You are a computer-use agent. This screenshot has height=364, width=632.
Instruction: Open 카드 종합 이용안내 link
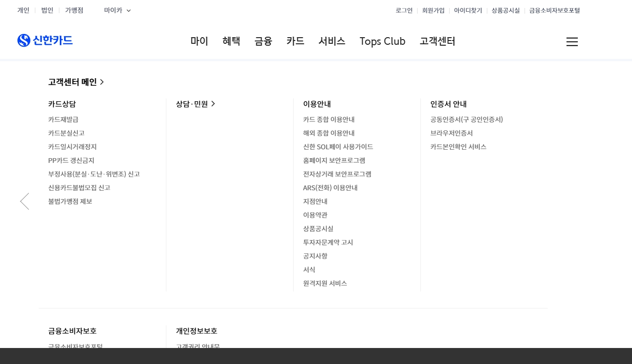pyautogui.click(x=329, y=120)
